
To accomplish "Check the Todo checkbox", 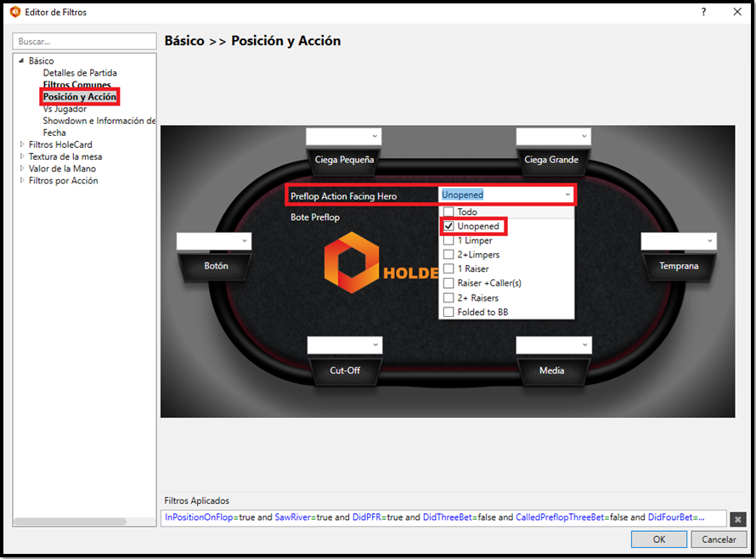I will coord(449,212).
